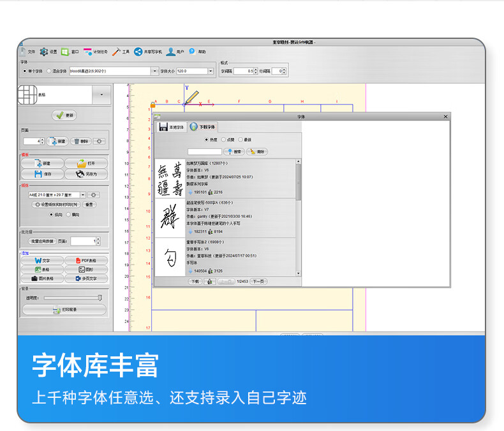Select the 单个字体 single font radio
The width and height of the screenshot is (504, 431).
pos(25,71)
